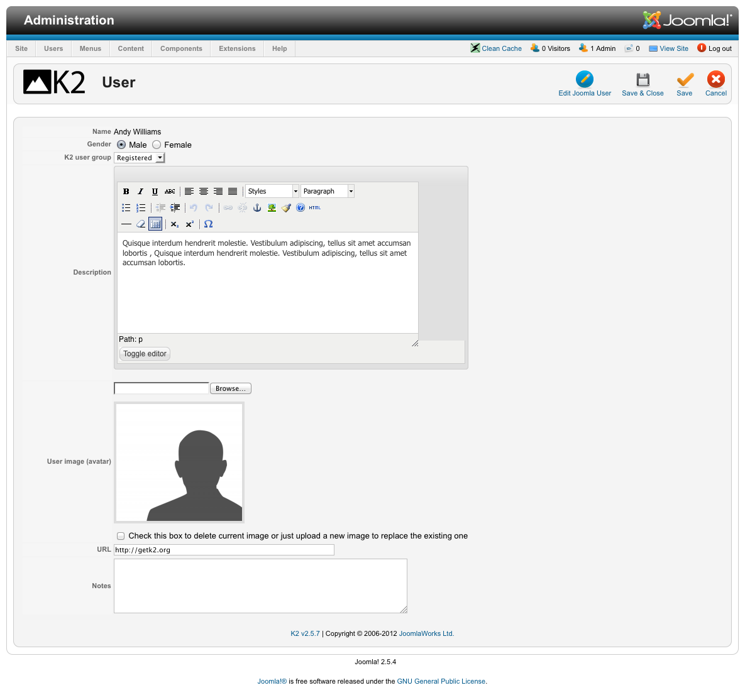Apply underline formatting in the editor

tap(155, 192)
